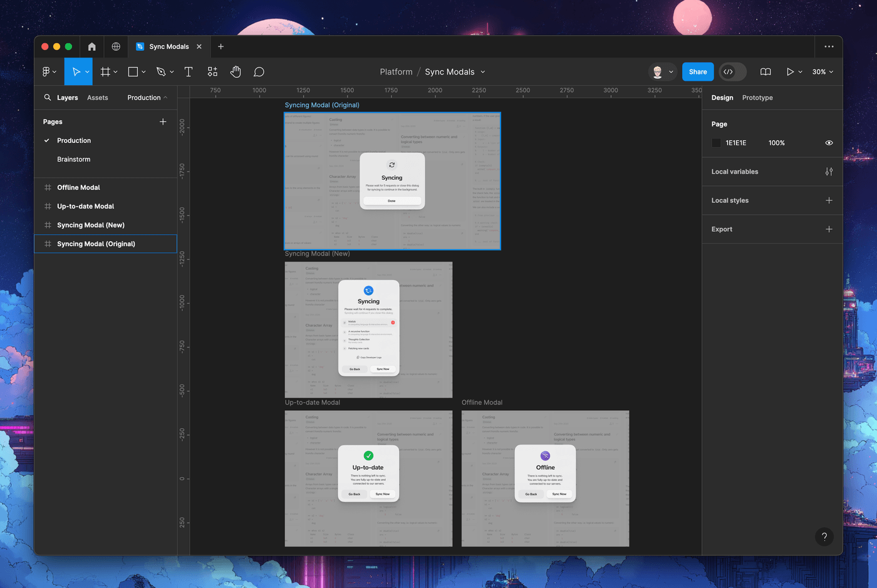
Task: Click the Share button
Action: [x=698, y=71]
